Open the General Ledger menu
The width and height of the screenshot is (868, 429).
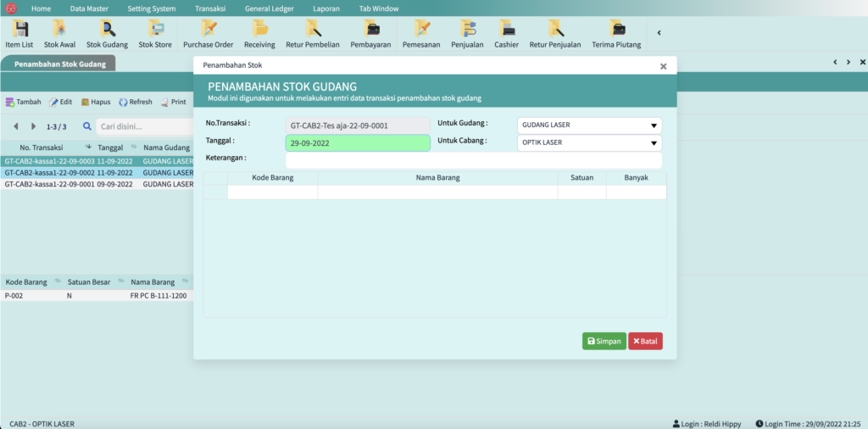[x=269, y=8]
